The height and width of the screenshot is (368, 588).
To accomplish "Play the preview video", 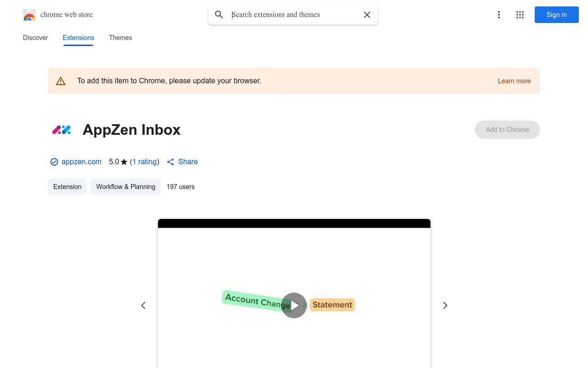I will (294, 305).
